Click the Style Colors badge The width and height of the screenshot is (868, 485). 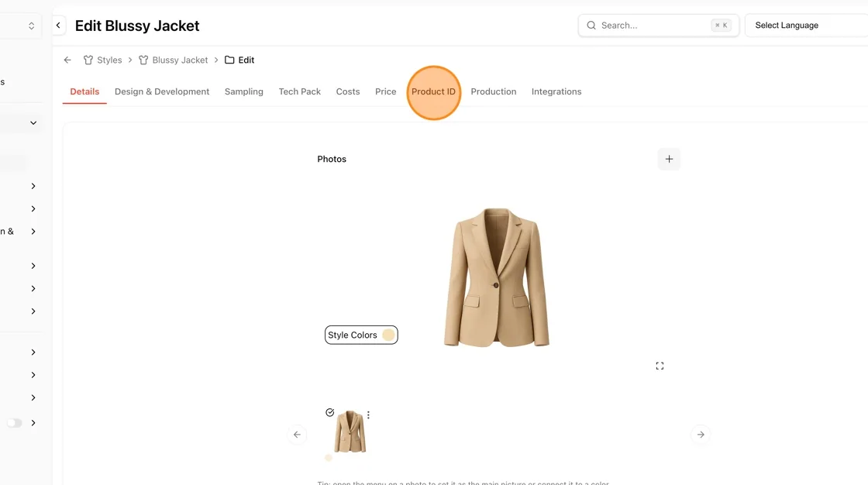click(x=361, y=335)
